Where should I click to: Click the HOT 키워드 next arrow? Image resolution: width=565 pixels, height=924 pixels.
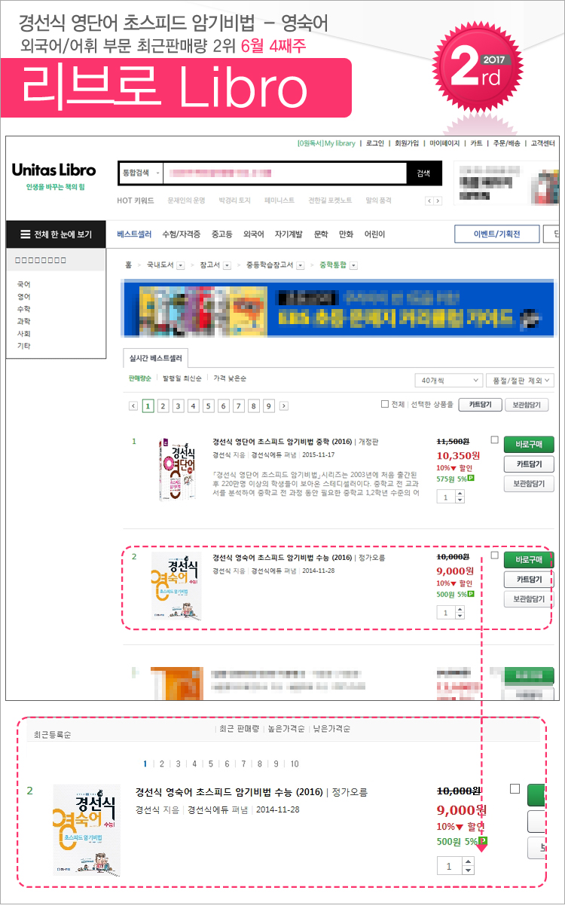(437, 201)
